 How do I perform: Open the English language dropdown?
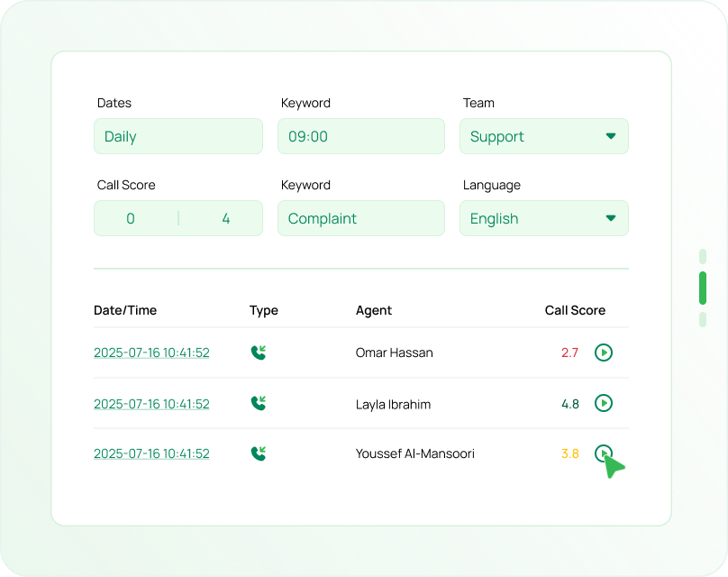[543, 218]
